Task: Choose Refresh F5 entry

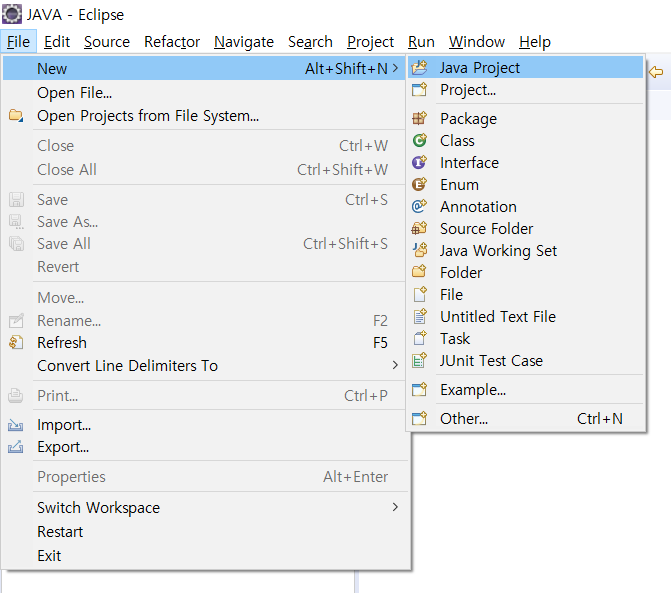Action: (203, 342)
